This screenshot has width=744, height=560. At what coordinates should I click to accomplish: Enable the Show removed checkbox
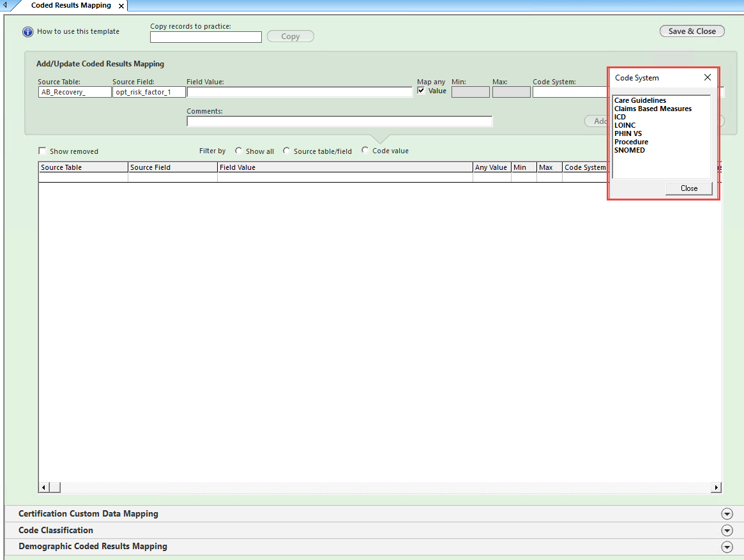point(42,151)
